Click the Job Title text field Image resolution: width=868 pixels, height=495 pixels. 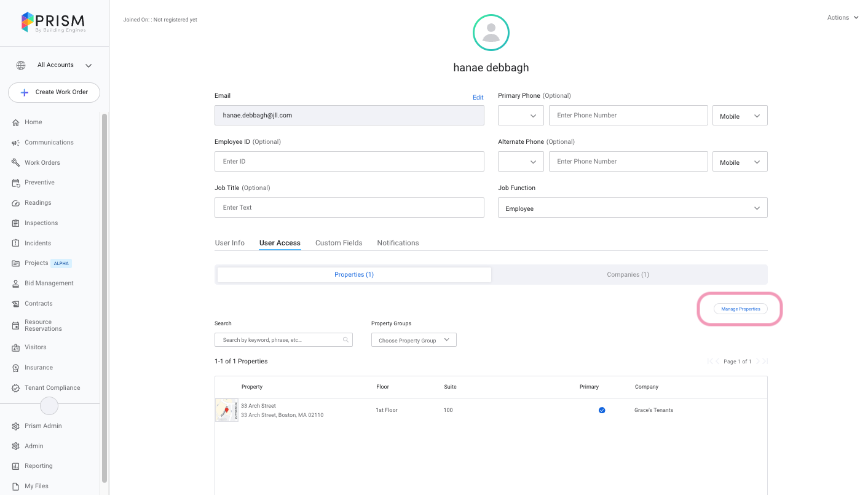coord(349,208)
